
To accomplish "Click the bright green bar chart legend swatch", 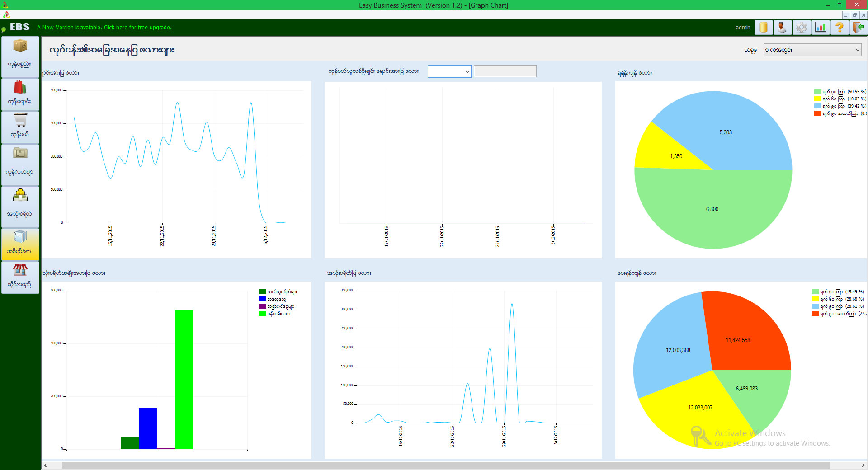I will (x=262, y=314).
